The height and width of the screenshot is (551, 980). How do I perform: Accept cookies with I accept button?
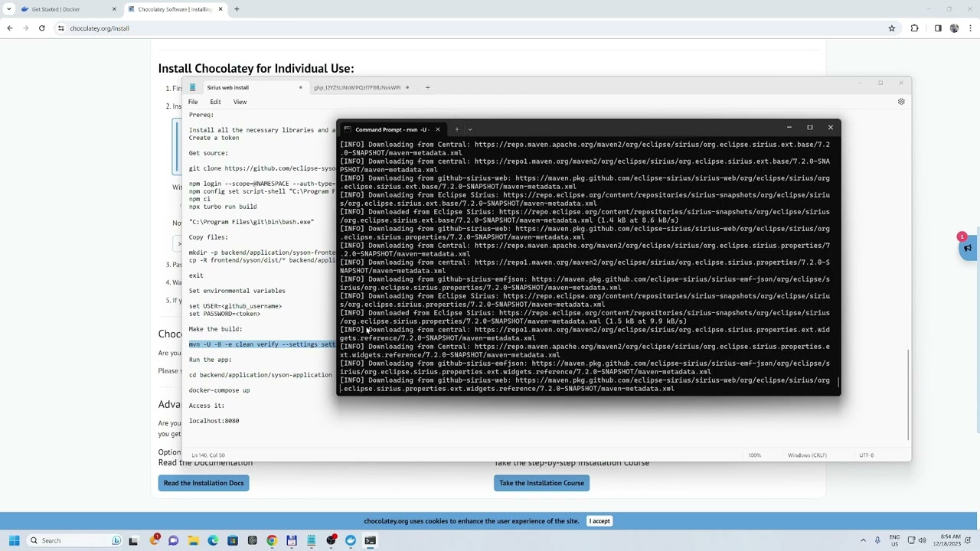point(599,521)
